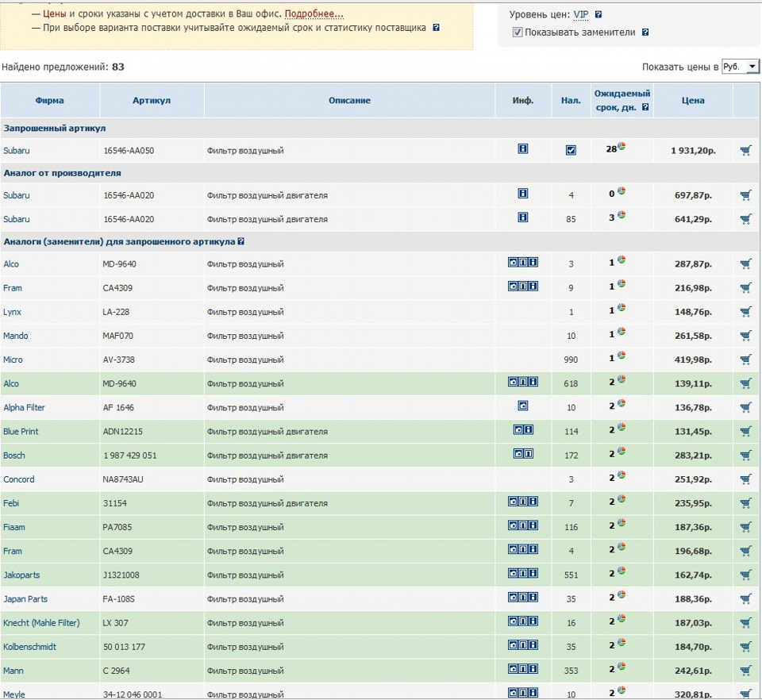
Task: Open info icon for Subaru 16546-AA050
Action: 522,148
